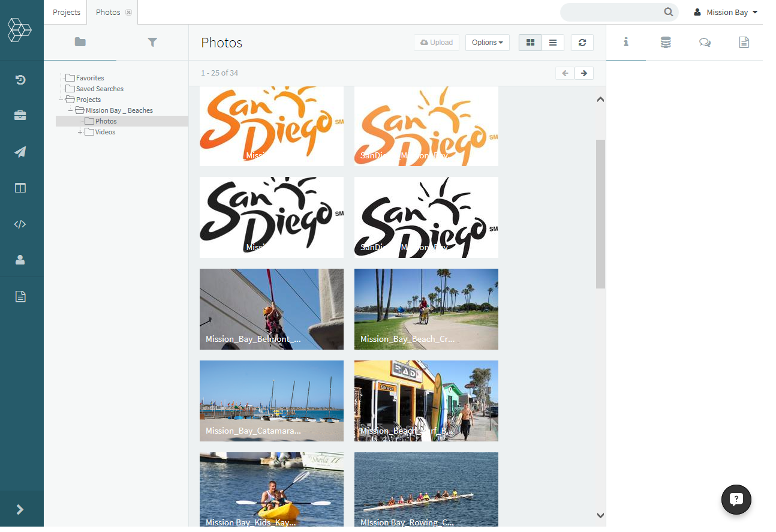Screen dimensions: 776x532
Task: Select Projects folder in tree
Action: (x=88, y=100)
